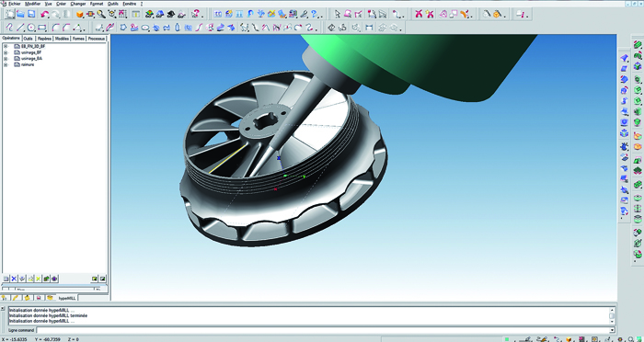Switch to the Opérations tab
Screen dimensions: 644x342
11,39
